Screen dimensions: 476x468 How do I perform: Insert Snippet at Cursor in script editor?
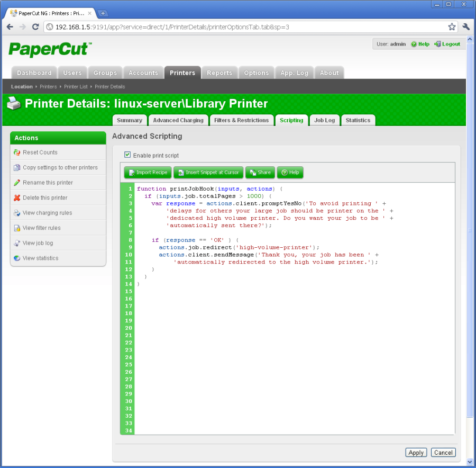(208, 172)
